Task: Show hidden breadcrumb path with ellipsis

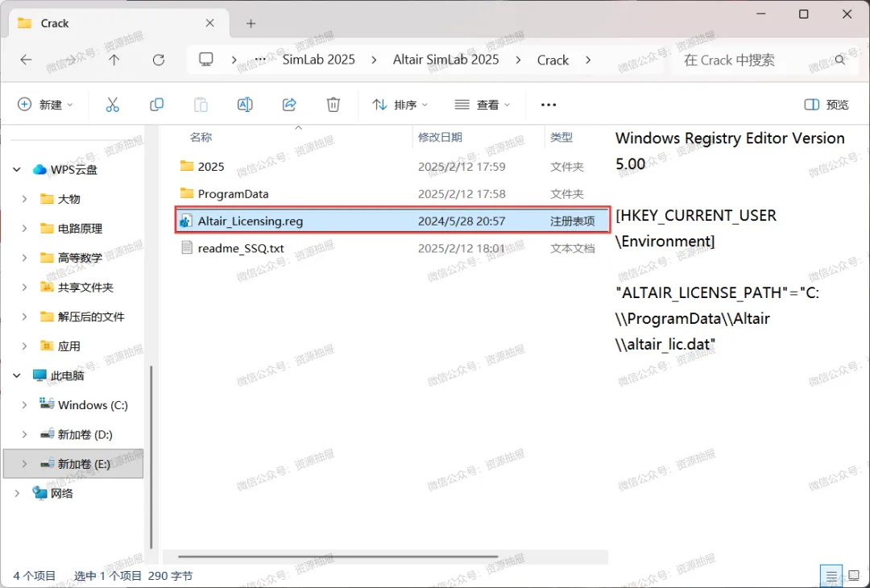Action: 260,60
